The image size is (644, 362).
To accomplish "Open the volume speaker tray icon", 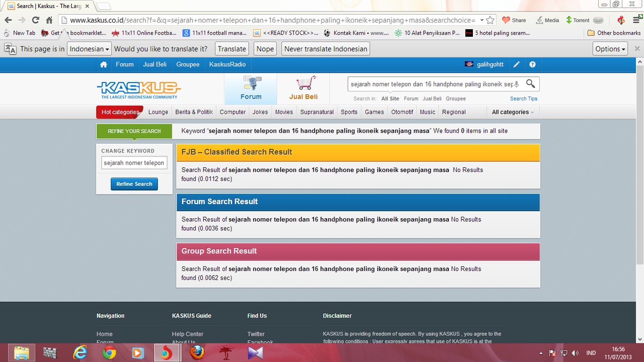I will click(575, 353).
